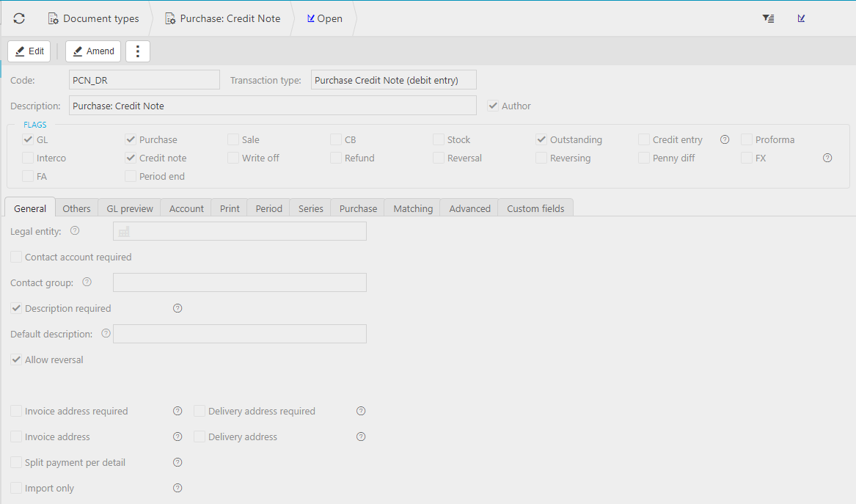Viewport: 856px width, 504px height.
Task: Go to Document types breadcrumb
Action: pos(93,18)
